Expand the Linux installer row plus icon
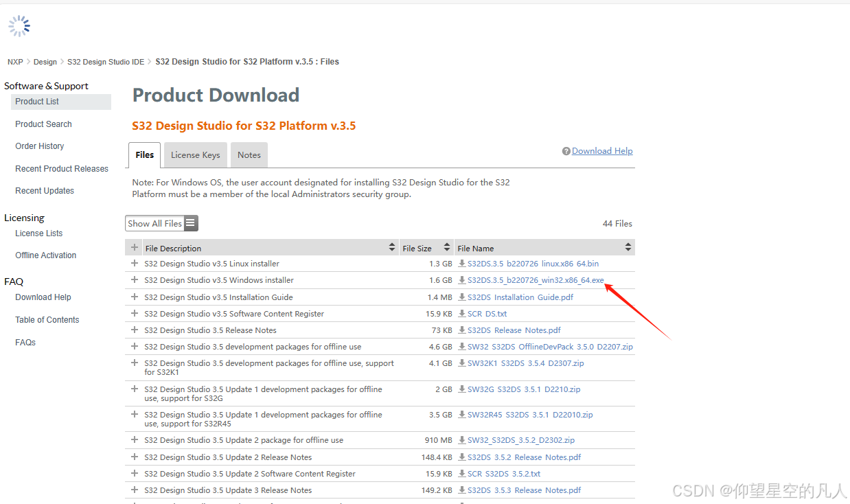Screen dimensions: 850x504 click(135, 263)
